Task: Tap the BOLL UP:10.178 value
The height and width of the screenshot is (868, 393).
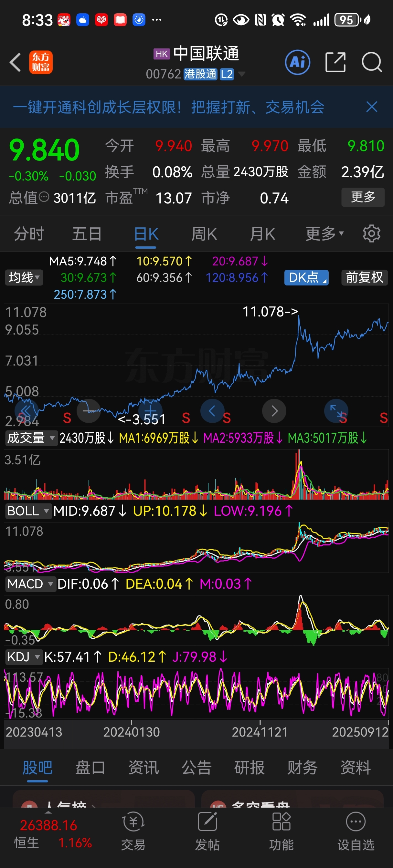Action: (x=170, y=511)
